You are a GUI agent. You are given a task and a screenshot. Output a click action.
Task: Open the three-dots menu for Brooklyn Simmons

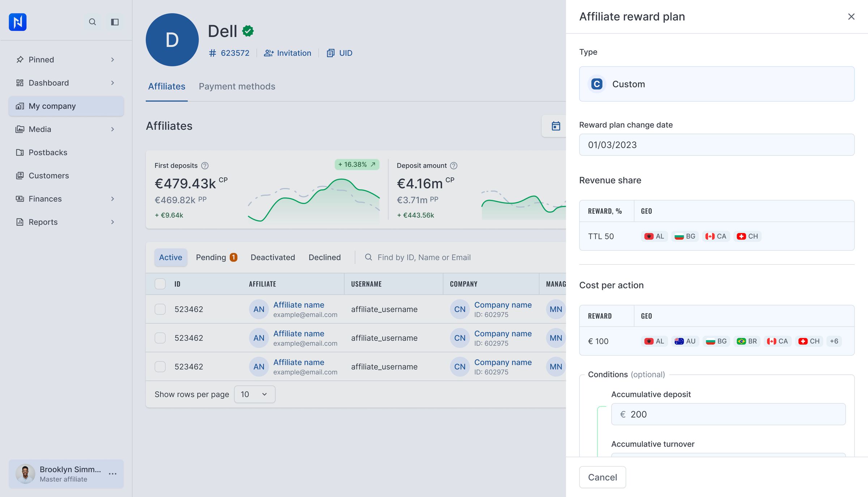(x=112, y=474)
